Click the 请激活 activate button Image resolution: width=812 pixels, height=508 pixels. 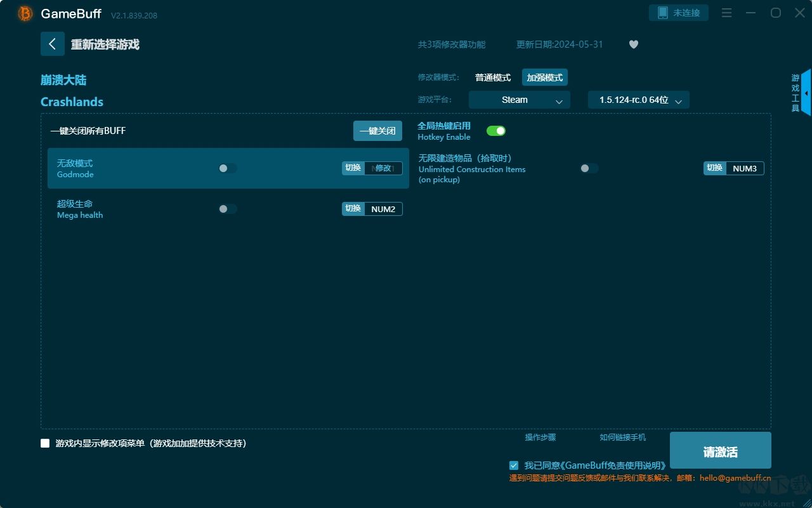720,451
